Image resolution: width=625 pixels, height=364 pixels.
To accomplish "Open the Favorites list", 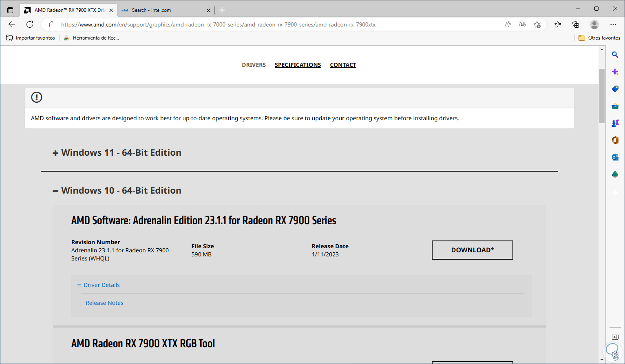I will tap(558, 24).
